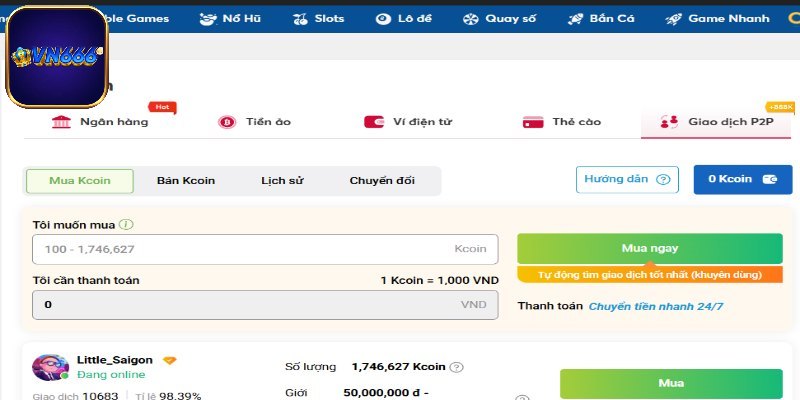Click the wallet icon in 0 Kcoin button
The height and width of the screenshot is (400, 800).
click(770, 179)
